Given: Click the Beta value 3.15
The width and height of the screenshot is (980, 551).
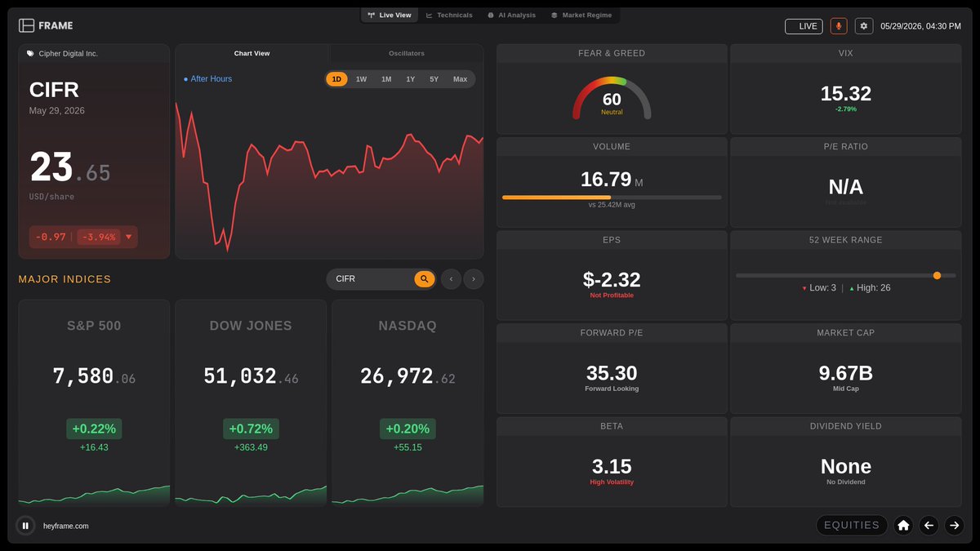Looking at the screenshot, I should coord(612,466).
